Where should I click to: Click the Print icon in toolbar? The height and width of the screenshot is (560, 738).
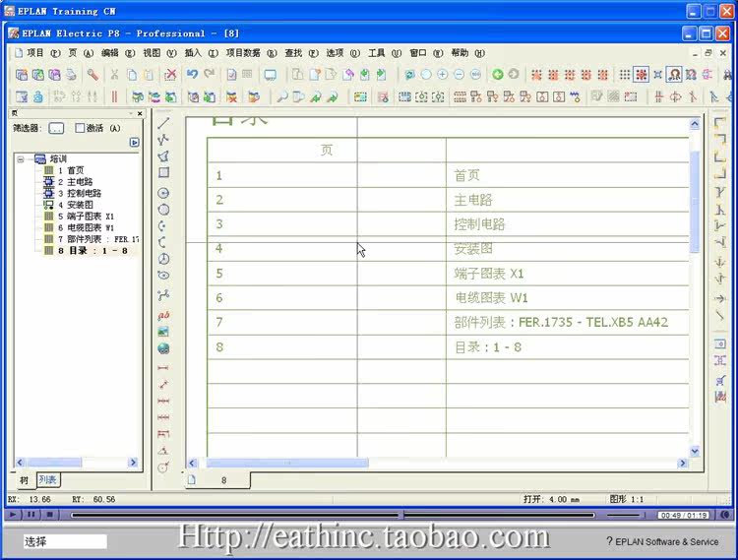tap(71, 75)
